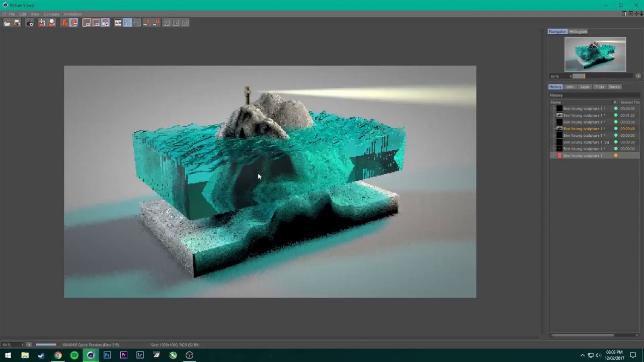644x362 pixels.
Task: Switch to the Histogram tab
Action: click(578, 31)
